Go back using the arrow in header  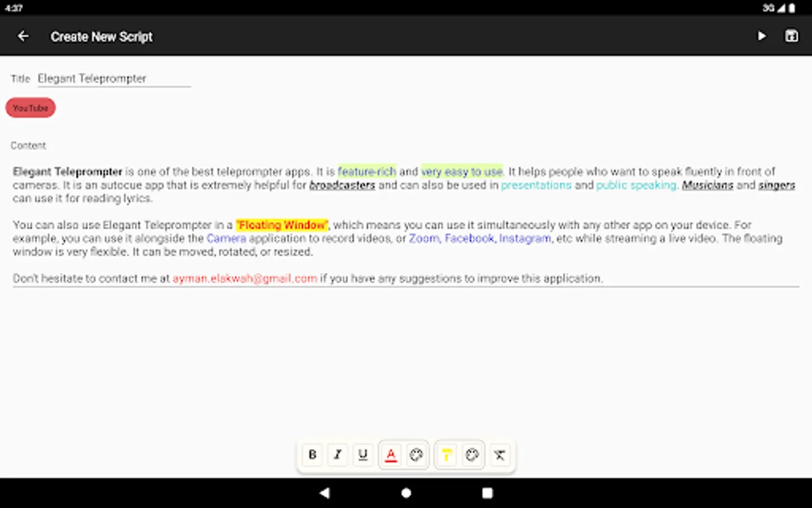click(x=23, y=36)
